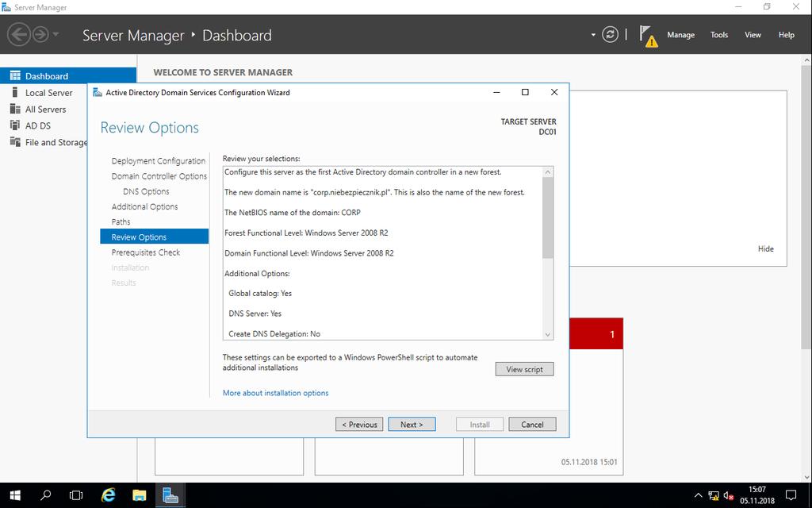This screenshot has height=508, width=812.
Task: Click the review selections scrollbar thumb
Action: [547, 217]
